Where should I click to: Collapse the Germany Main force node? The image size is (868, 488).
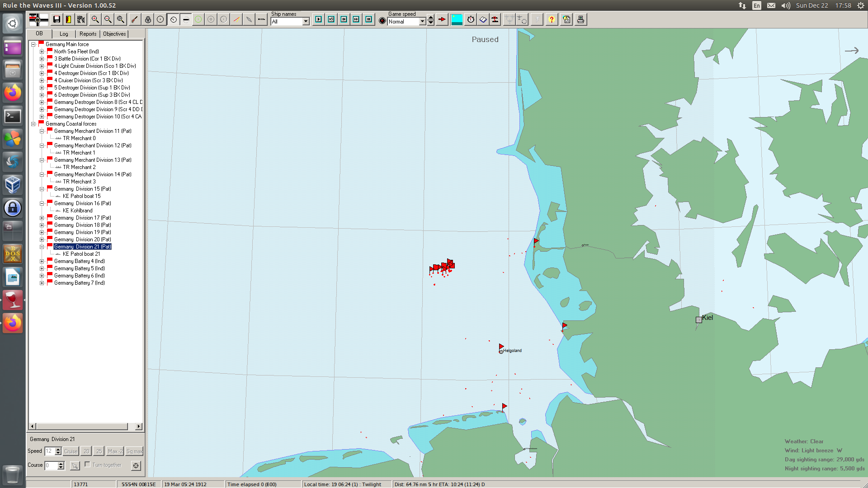pos(33,44)
